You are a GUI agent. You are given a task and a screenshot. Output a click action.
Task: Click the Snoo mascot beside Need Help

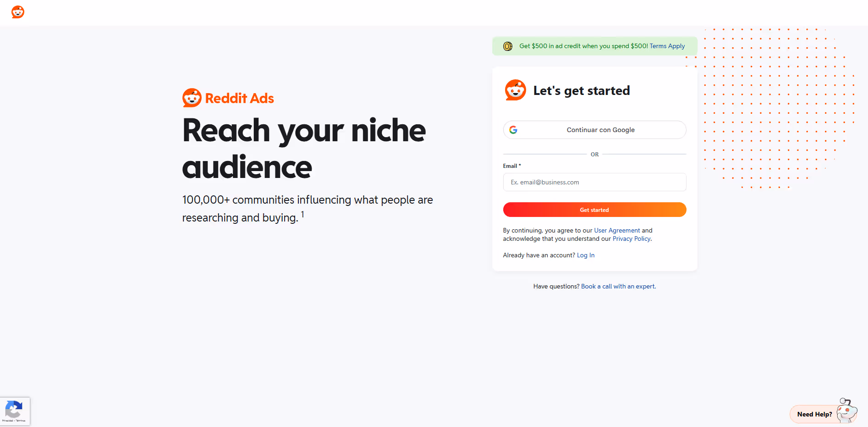pos(847,411)
